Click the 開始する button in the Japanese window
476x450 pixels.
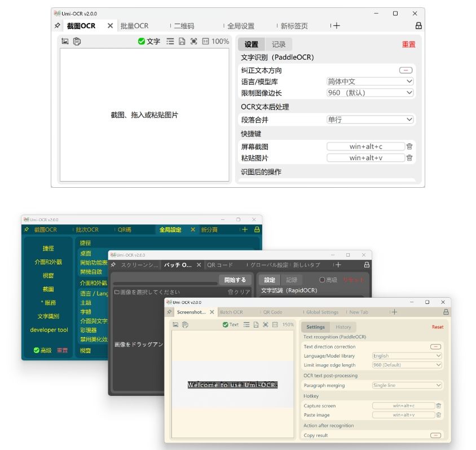[235, 280]
